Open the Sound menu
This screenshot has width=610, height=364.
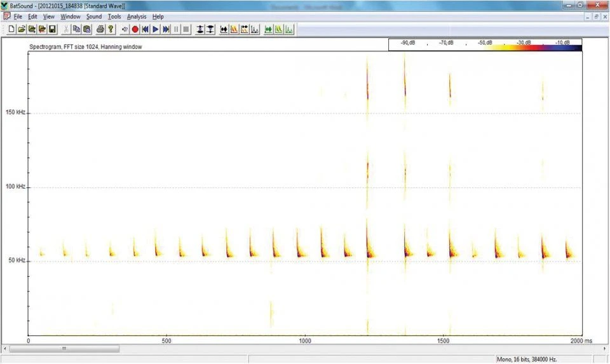[x=94, y=17]
